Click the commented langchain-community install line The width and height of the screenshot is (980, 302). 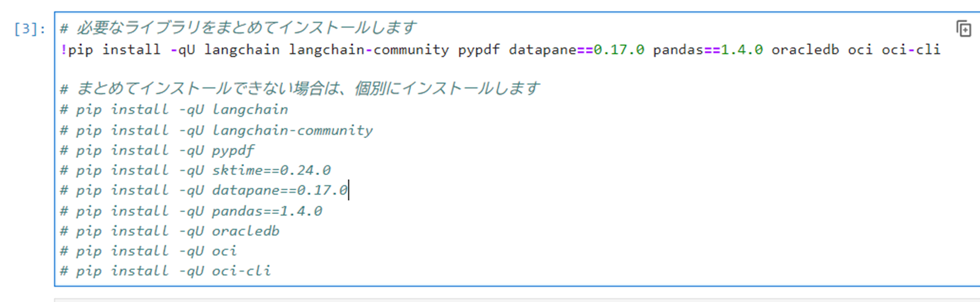216,130
